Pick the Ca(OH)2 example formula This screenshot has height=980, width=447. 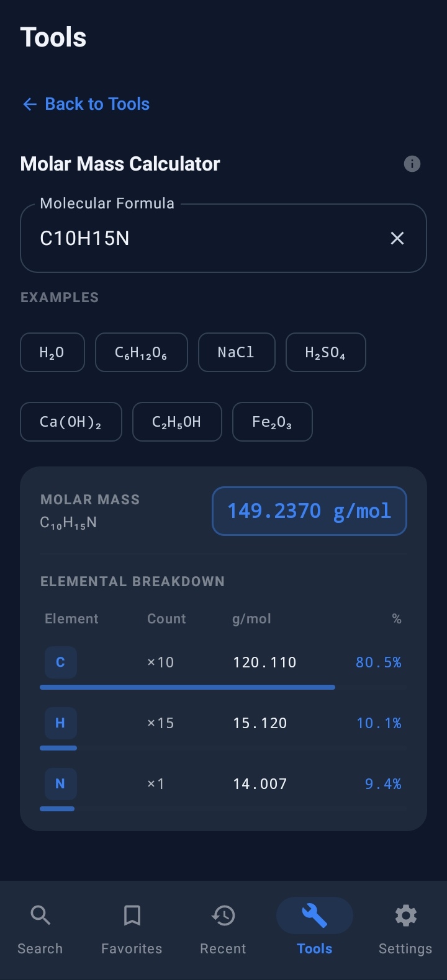click(71, 422)
